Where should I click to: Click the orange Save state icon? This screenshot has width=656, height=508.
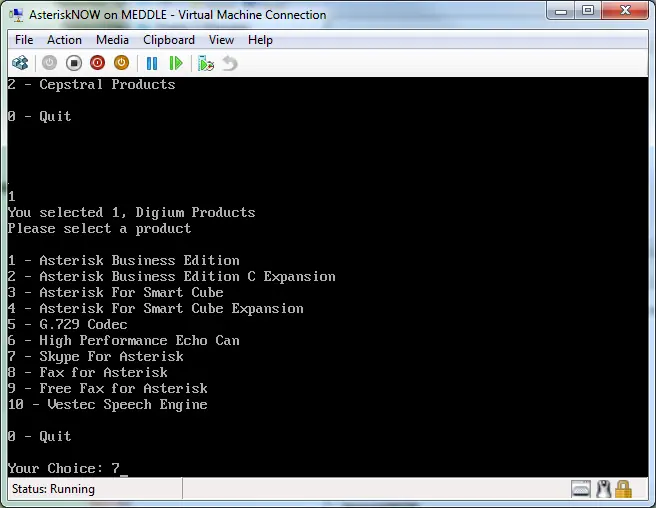coord(121,63)
